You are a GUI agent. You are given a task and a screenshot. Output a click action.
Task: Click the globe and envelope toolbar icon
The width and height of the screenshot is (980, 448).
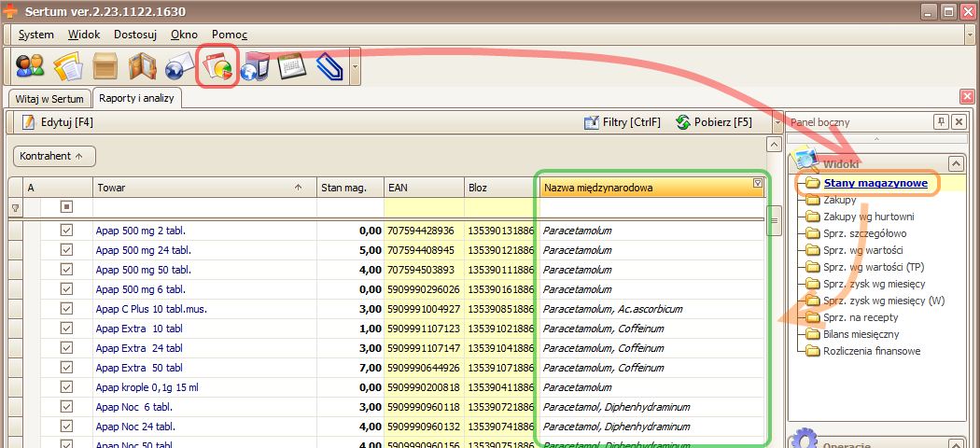point(179,68)
